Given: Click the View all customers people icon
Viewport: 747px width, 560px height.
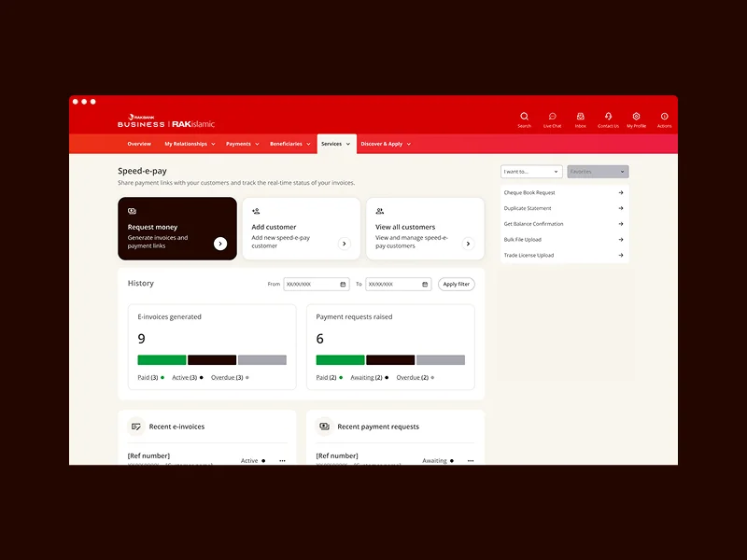Looking at the screenshot, I should (380, 211).
